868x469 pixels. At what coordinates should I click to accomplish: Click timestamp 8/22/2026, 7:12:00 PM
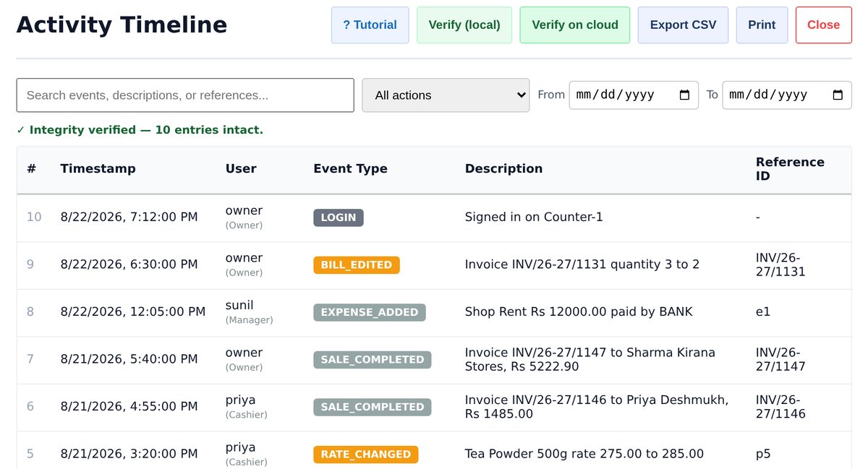click(129, 217)
